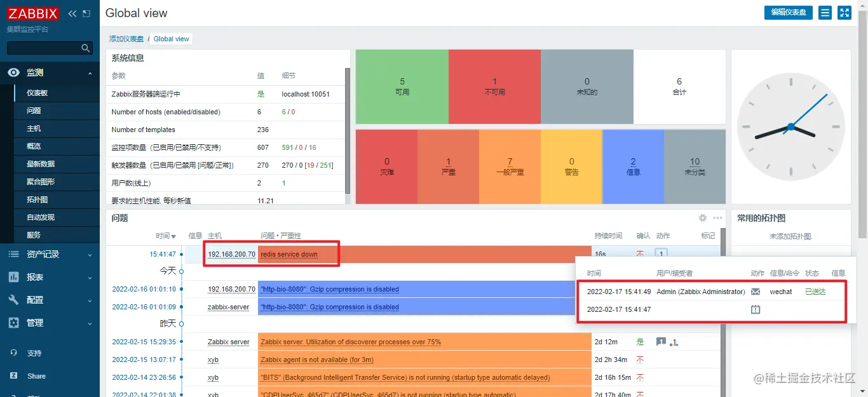
Task: Open the dashboard hamburger menu icon
Action: (825, 12)
